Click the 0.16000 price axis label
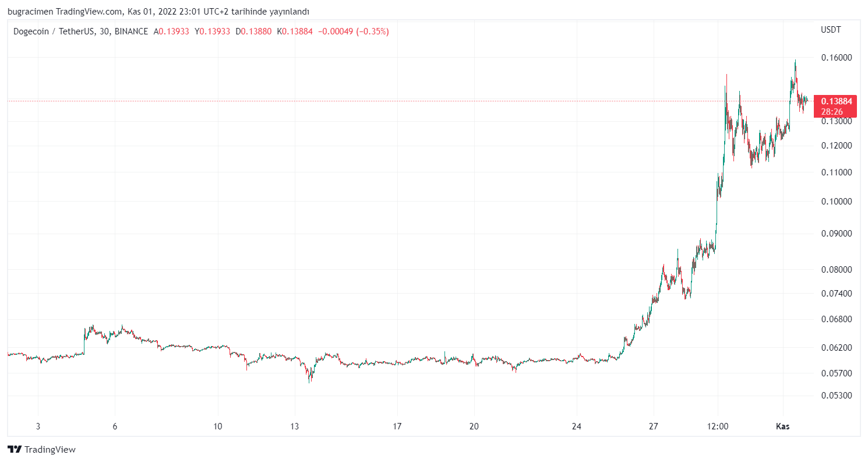Viewport: 868px width, 462px height. tap(837, 58)
